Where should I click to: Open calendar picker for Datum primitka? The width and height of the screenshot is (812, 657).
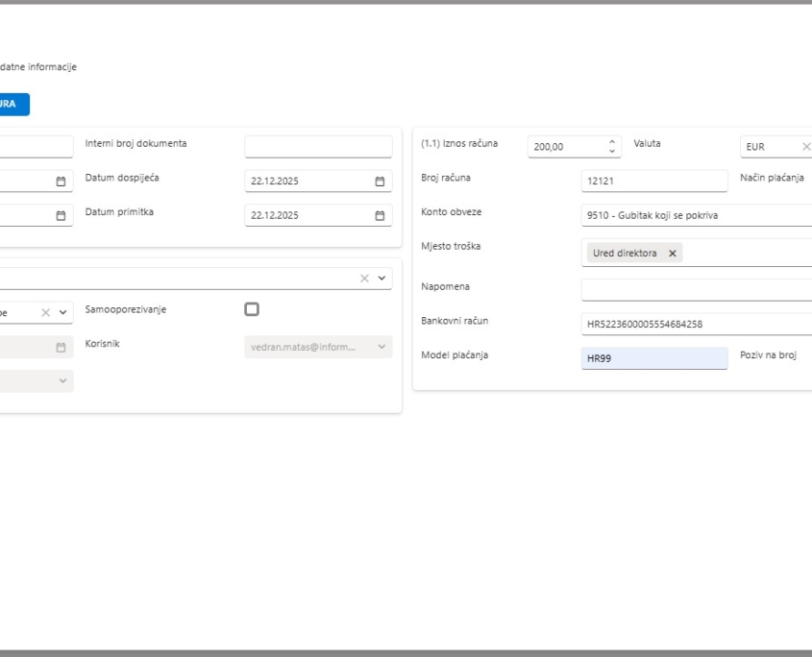380,216
